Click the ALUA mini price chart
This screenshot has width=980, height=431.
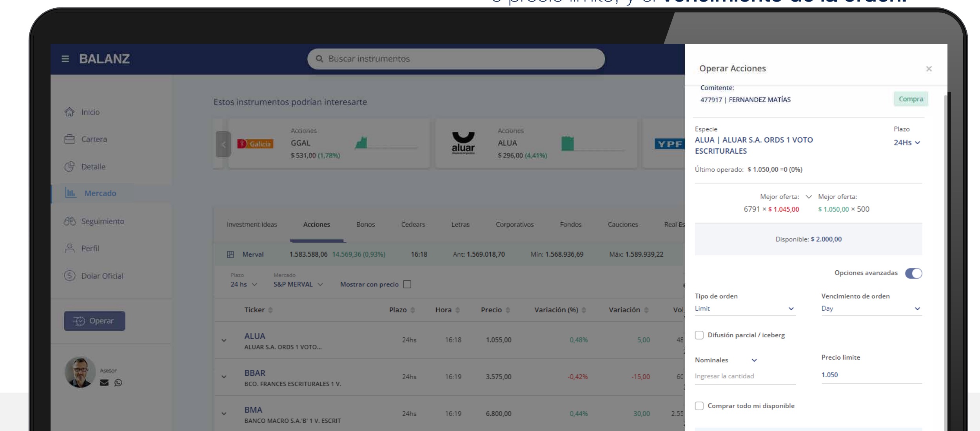593,143
